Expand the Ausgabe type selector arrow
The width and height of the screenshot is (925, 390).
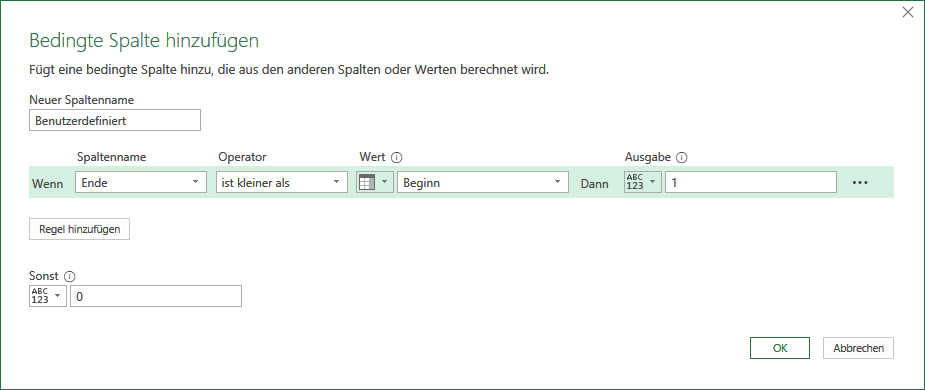click(x=652, y=182)
